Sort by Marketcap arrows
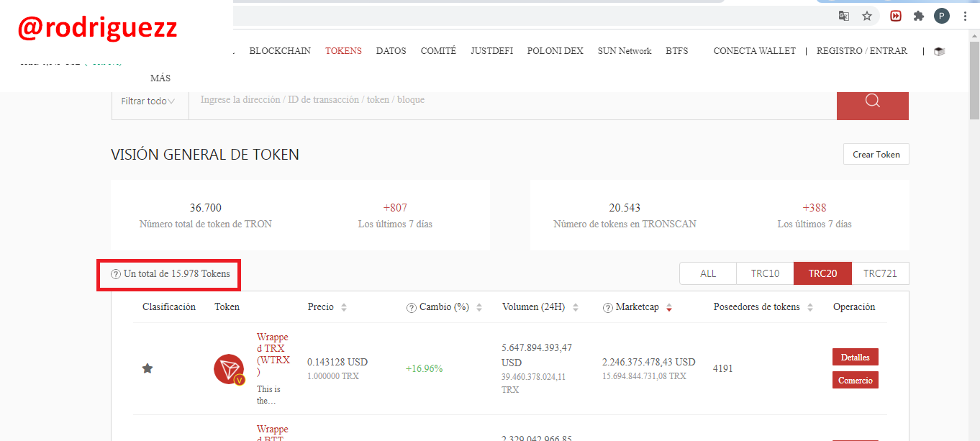 click(x=669, y=307)
